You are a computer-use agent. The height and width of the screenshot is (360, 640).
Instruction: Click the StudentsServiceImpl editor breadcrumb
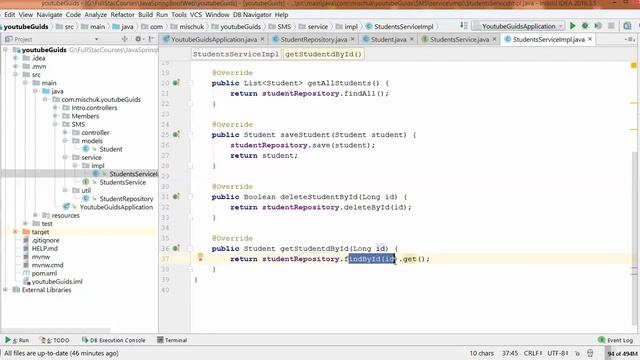[236, 54]
